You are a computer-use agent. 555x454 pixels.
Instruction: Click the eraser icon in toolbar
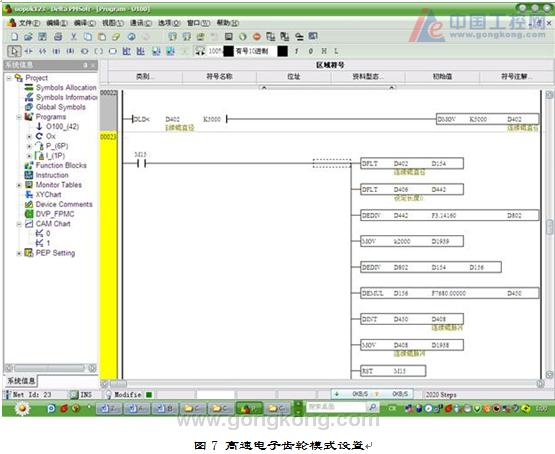click(x=116, y=36)
